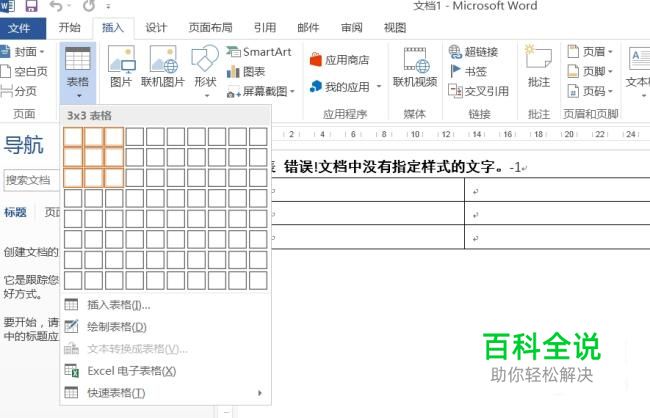Open the 应用商店 app store
The image size is (650, 418).
(x=340, y=60)
